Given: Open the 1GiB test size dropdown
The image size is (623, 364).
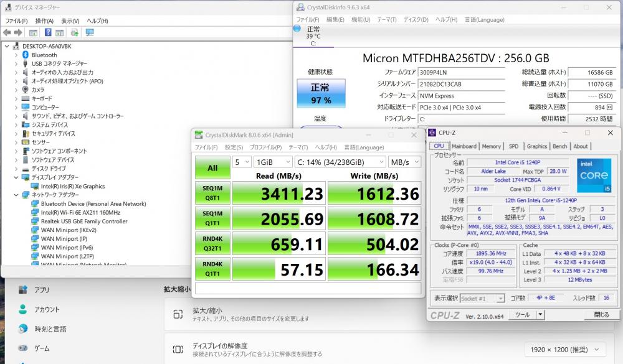Looking at the screenshot, I should coord(273,162).
